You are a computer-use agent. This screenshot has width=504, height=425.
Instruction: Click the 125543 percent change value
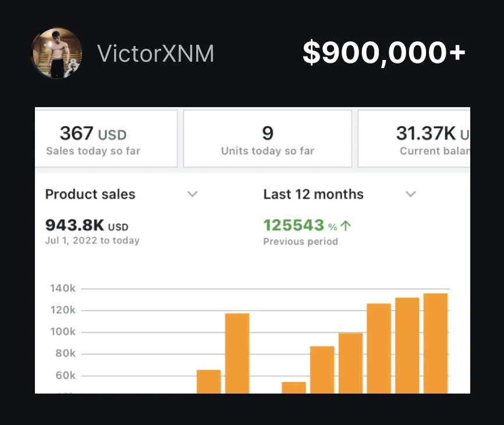[293, 225]
